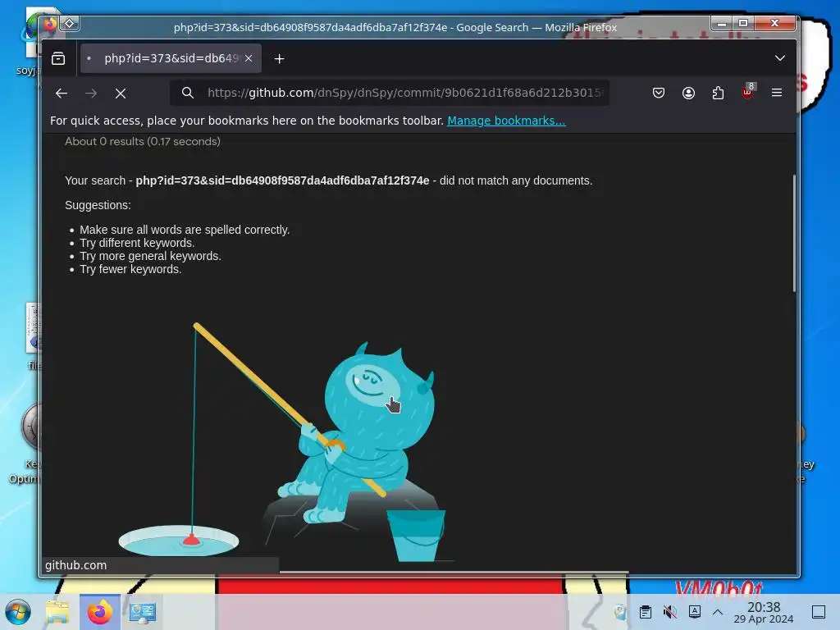
Task: Save page to Pocket
Action: [x=659, y=94]
